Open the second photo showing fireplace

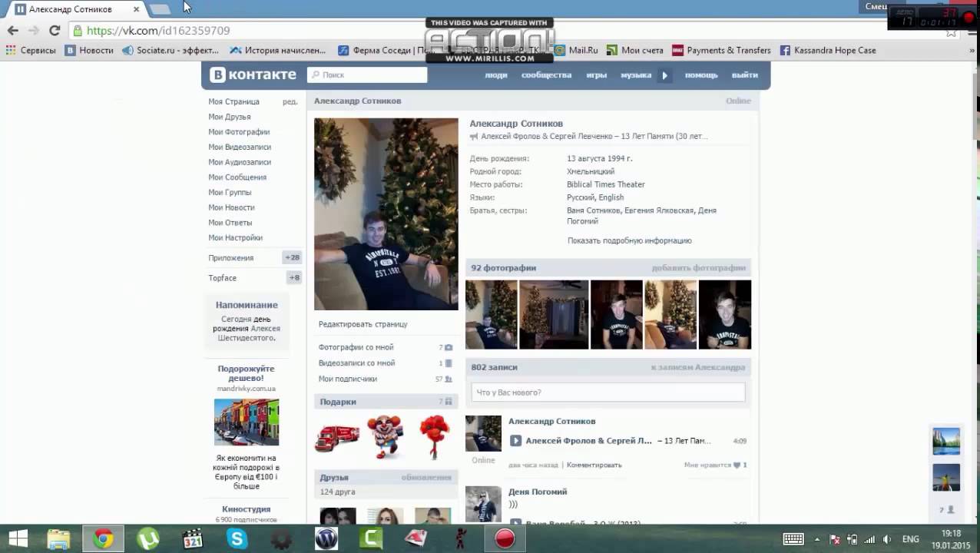[554, 315]
